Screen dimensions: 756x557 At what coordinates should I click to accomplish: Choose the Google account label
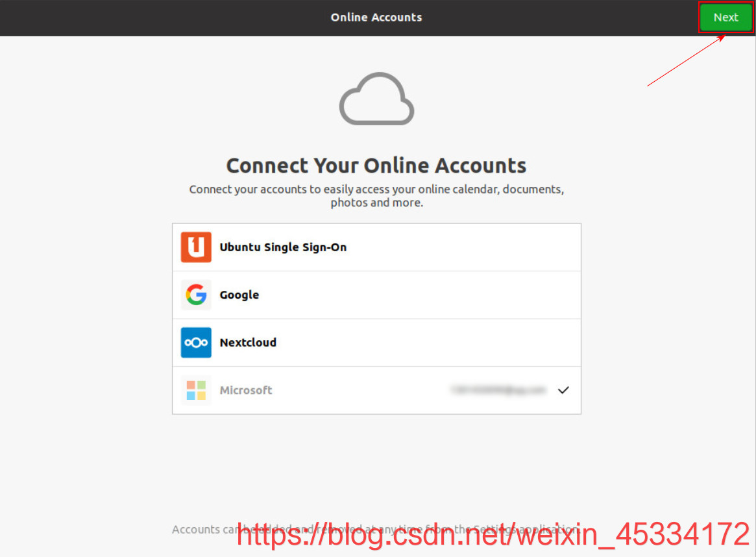(239, 295)
